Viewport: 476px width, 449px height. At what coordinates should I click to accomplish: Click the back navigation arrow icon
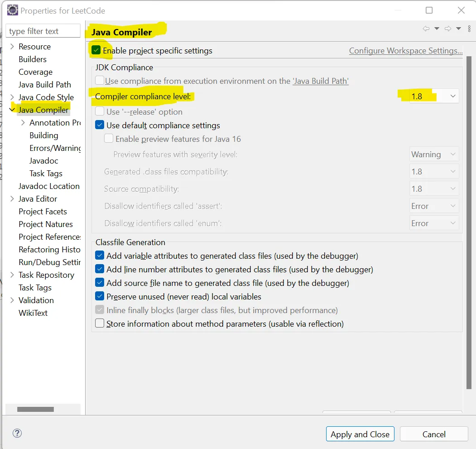426,29
